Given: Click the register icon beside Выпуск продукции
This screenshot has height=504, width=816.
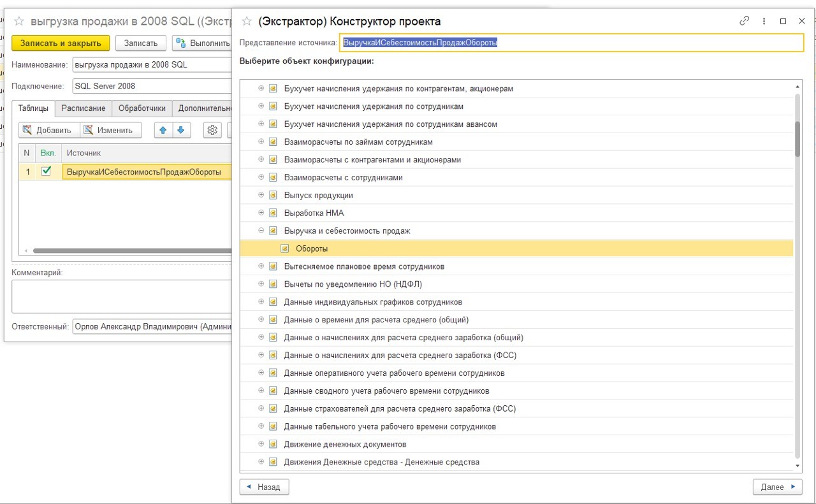Looking at the screenshot, I should [273, 195].
